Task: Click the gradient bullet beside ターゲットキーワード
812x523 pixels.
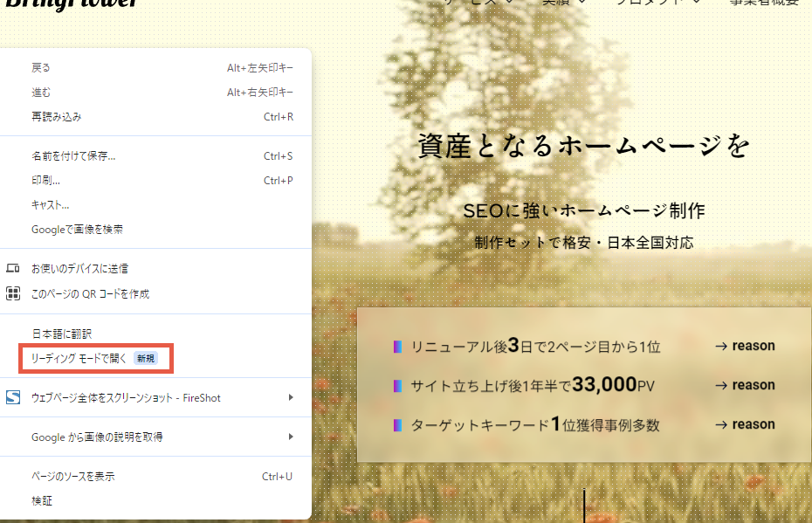Action: pos(397,425)
